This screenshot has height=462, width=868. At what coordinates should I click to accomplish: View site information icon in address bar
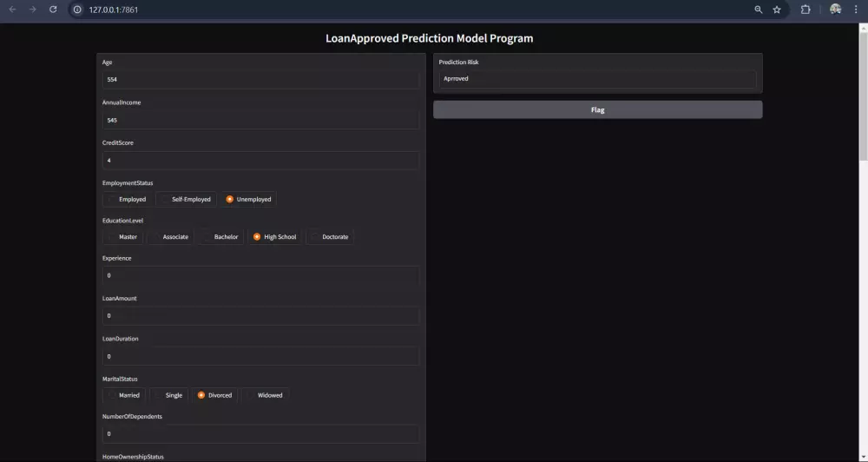pos(77,10)
